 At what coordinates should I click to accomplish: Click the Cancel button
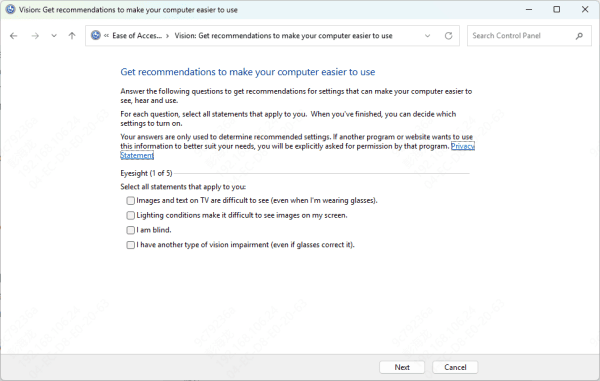click(455, 367)
